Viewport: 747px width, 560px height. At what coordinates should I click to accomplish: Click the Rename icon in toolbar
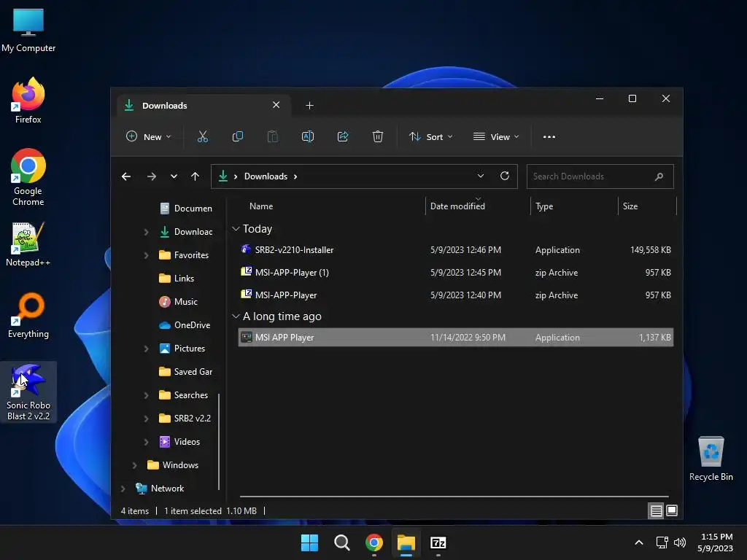(x=308, y=136)
